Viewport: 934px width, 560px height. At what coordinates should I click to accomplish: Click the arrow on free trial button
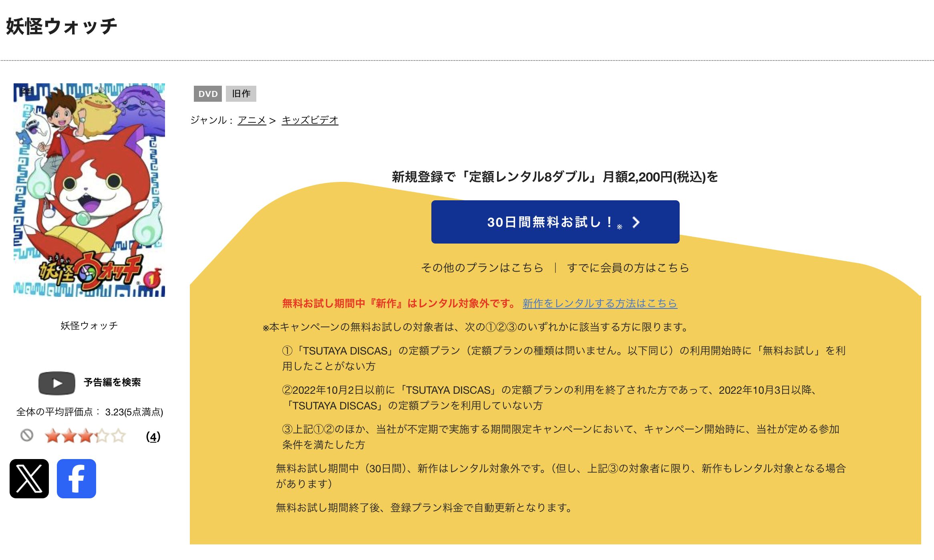(636, 222)
